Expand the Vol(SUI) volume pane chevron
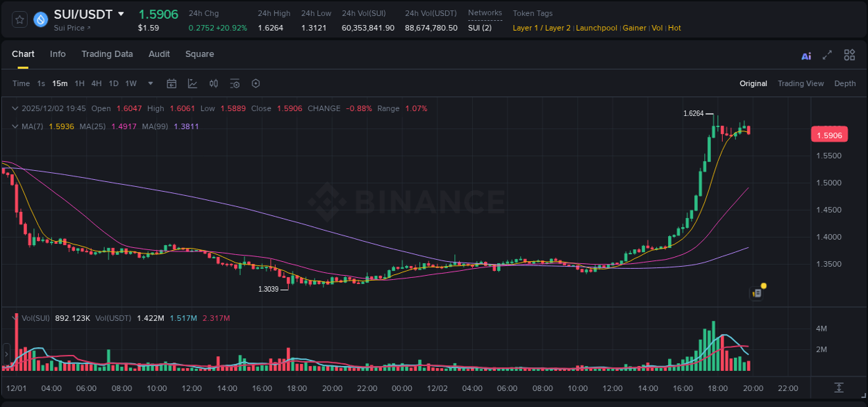Screen dimensions: 868x407 click(15, 317)
